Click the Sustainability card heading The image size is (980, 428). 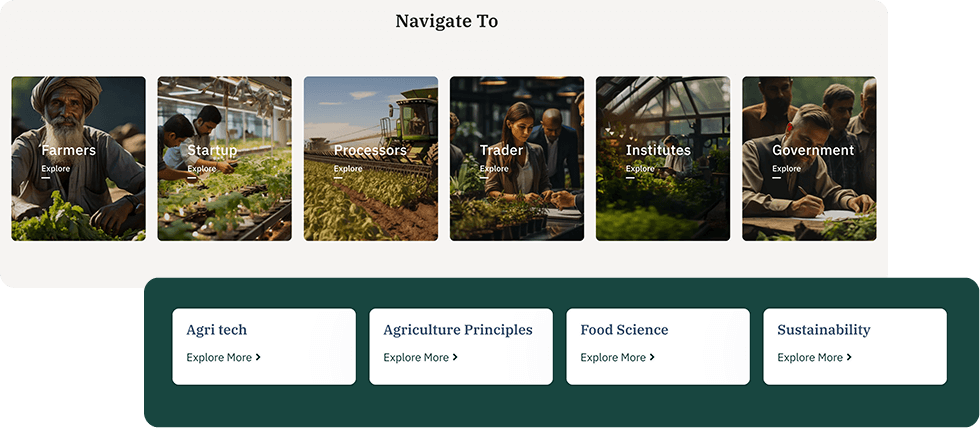(823, 330)
